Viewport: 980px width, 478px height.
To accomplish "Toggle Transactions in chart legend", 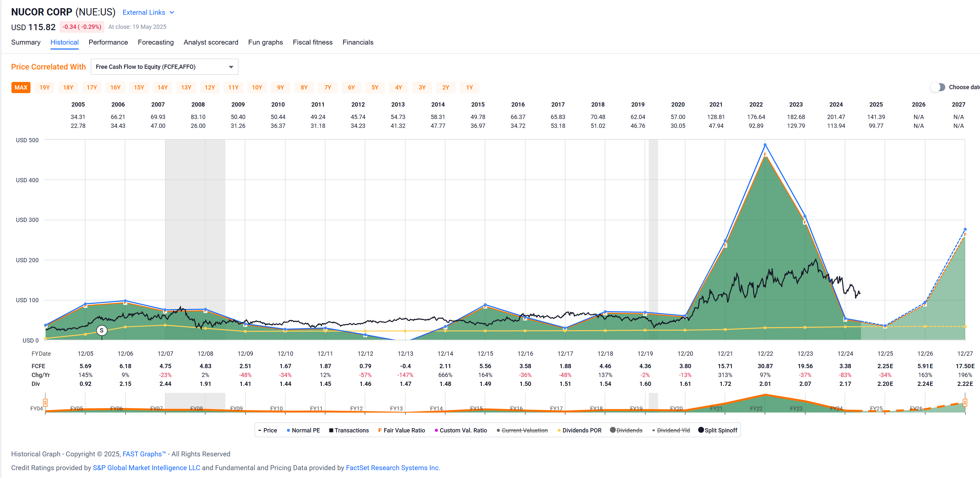I will coord(349,430).
